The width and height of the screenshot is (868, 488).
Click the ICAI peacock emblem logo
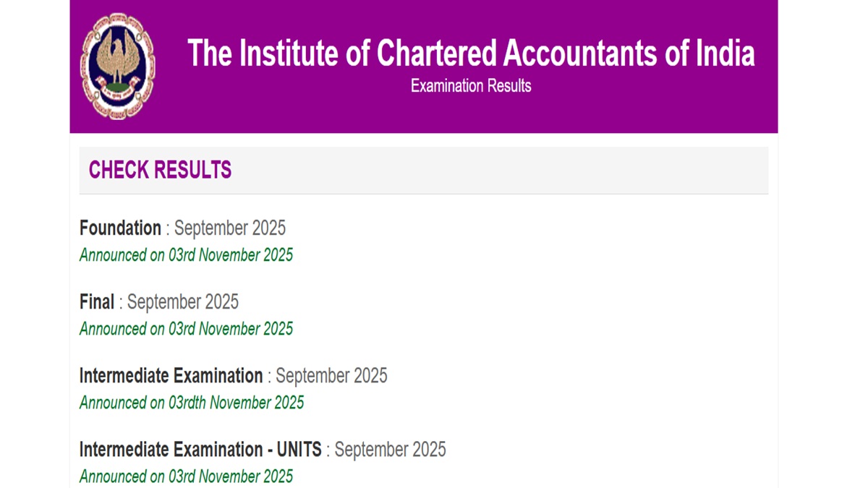pos(117,63)
